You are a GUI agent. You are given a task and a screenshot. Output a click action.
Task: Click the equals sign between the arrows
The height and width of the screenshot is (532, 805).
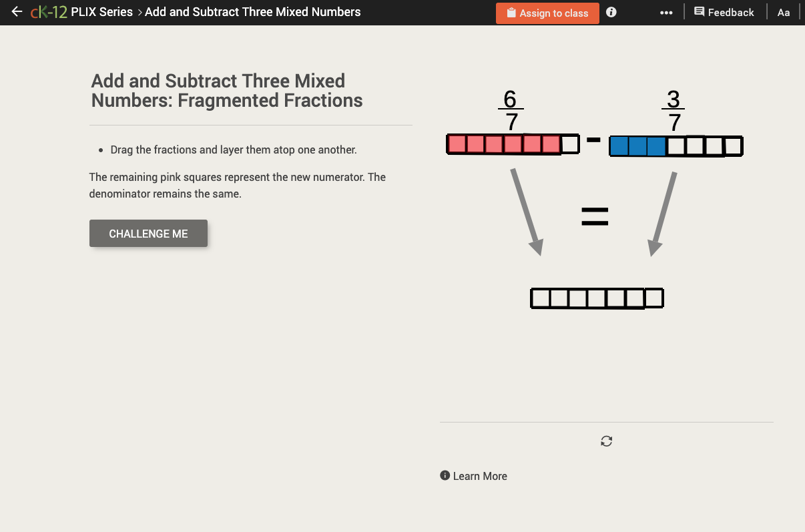[595, 215]
